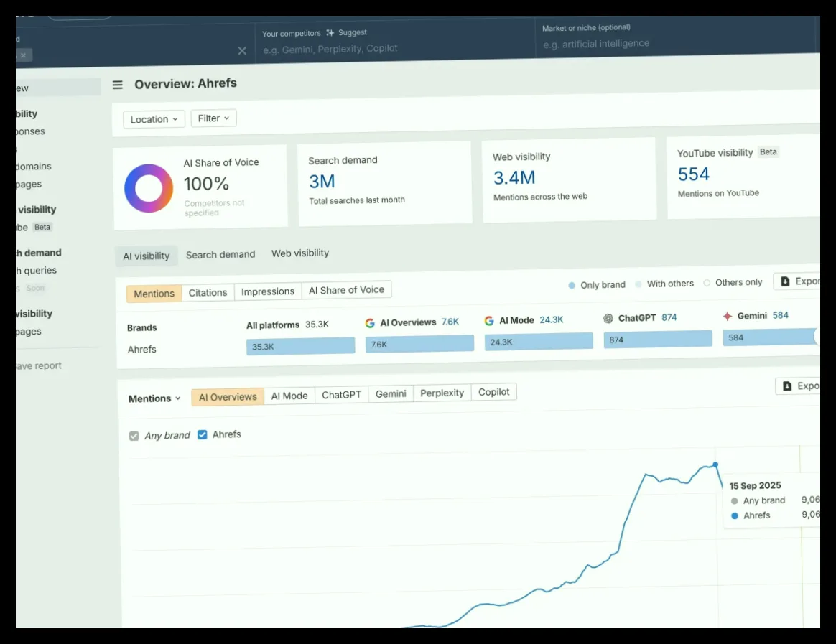Image resolution: width=836 pixels, height=644 pixels.
Task: Click into the Market or niche field
Action: click(676, 44)
